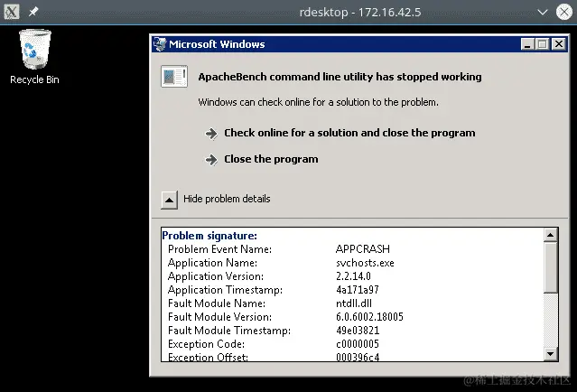
Task: Close the Microsoft Windows error dialog
Action: click(x=559, y=44)
